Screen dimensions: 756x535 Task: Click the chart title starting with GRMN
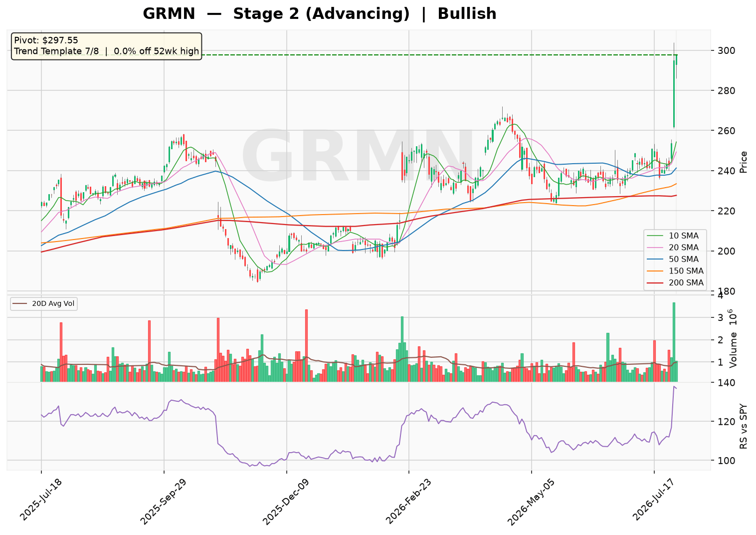(320, 13)
